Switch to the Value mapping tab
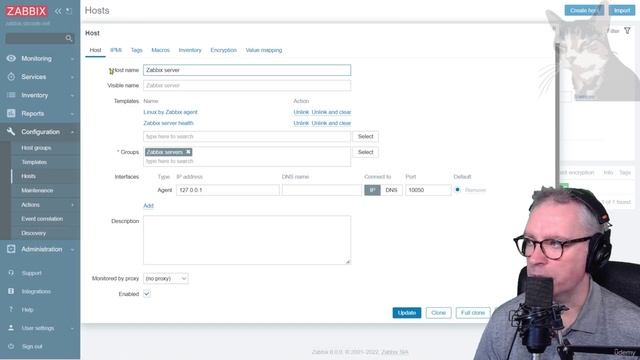 pos(264,50)
